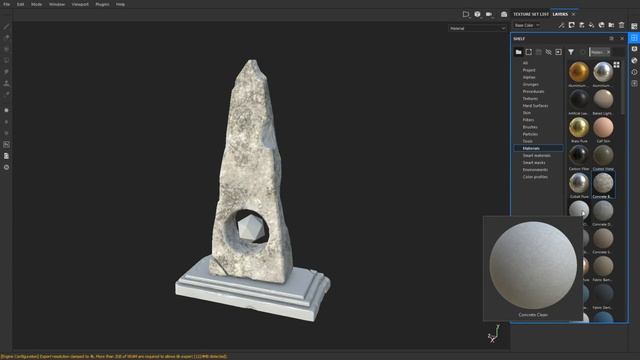Open the shelf import resources icon

558,52
